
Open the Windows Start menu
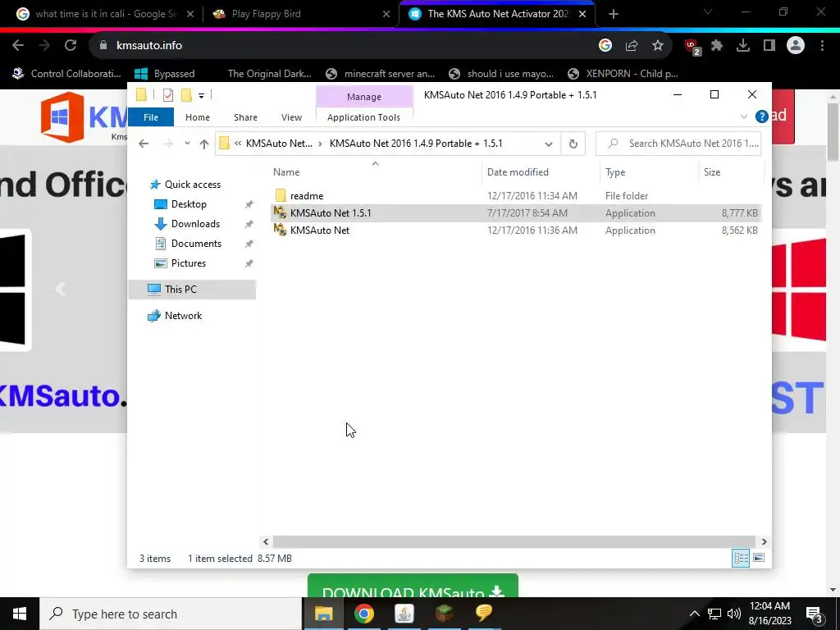[20, 614]
